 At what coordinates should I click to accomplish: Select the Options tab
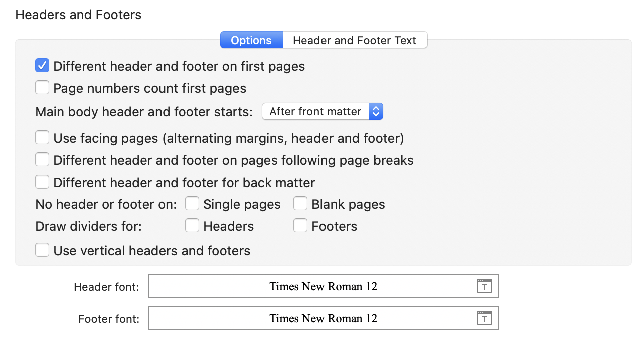click(251, 40)
